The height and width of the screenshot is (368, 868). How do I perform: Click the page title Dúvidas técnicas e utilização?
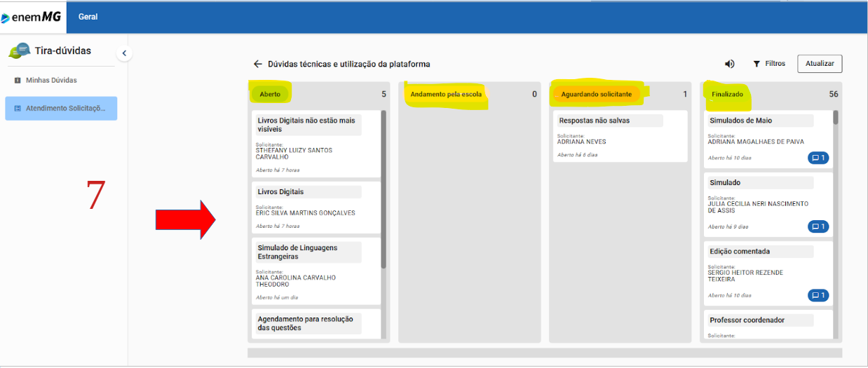(349, 64)
